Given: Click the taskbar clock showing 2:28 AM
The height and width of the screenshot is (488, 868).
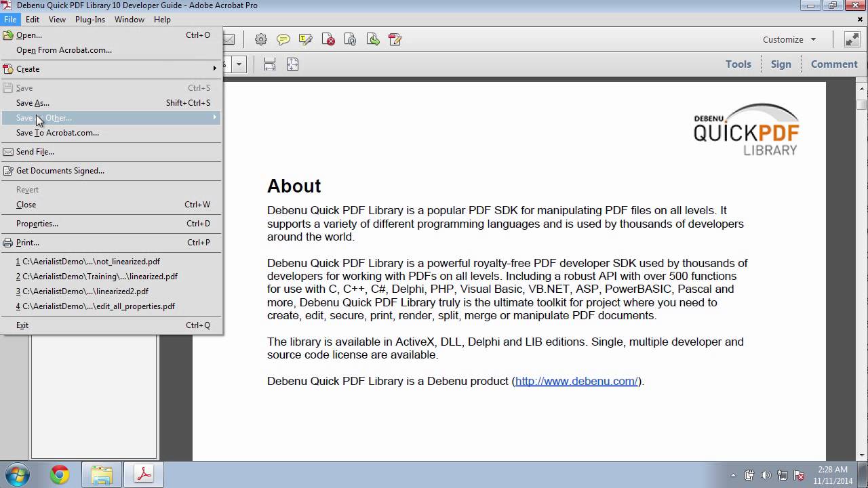Looking at the screenshot, I should coord(833,475).
